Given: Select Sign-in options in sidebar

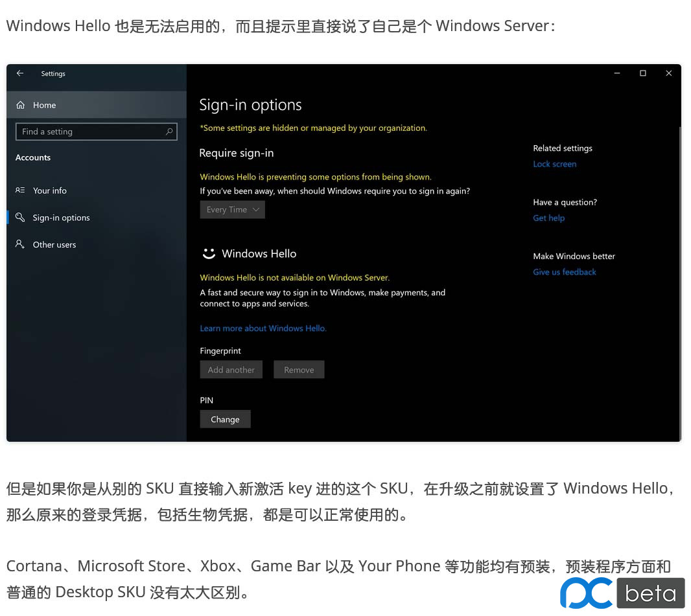Looking at the screenshot, I should click(x=97, y=218).
